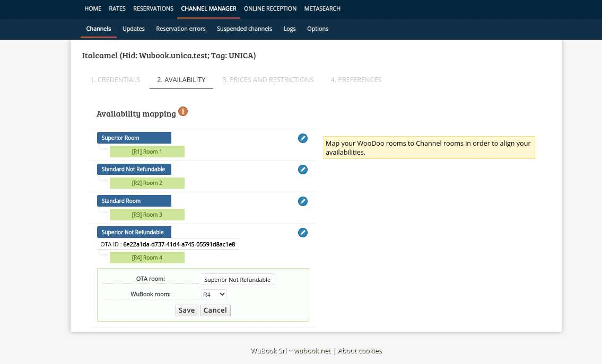Open the Rates menu
602x364 pixels.
[117, 8]
